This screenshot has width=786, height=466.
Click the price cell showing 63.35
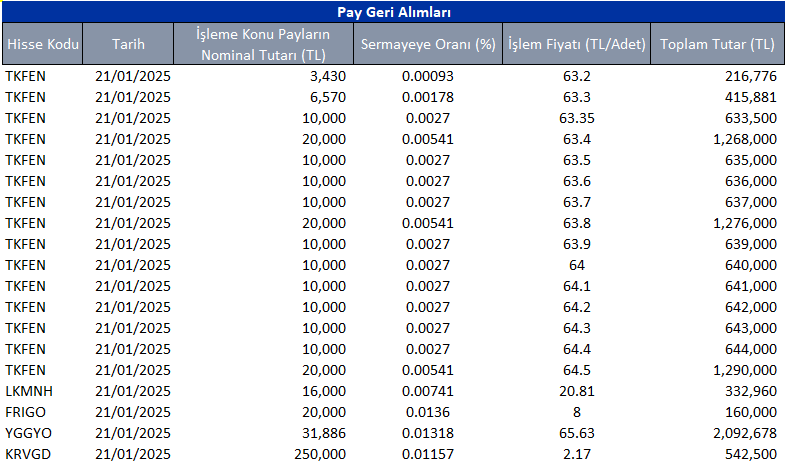click(577, 118)
